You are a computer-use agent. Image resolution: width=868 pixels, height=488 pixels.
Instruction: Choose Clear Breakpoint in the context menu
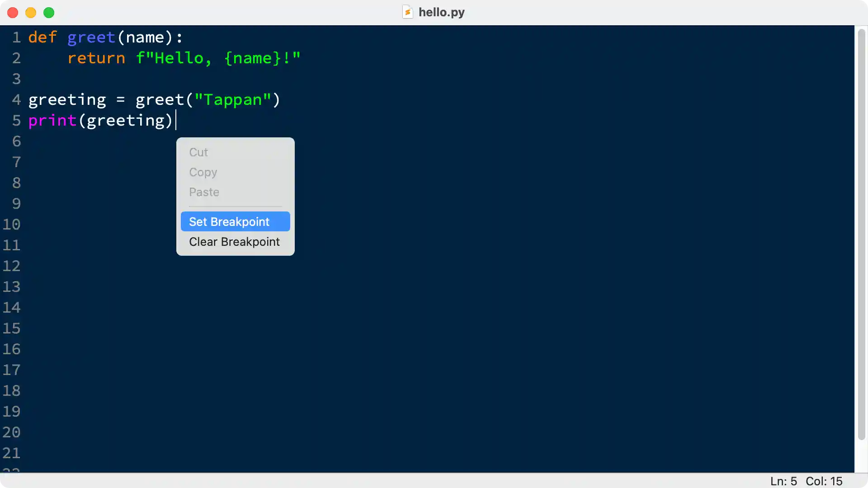tap(234, 242)
